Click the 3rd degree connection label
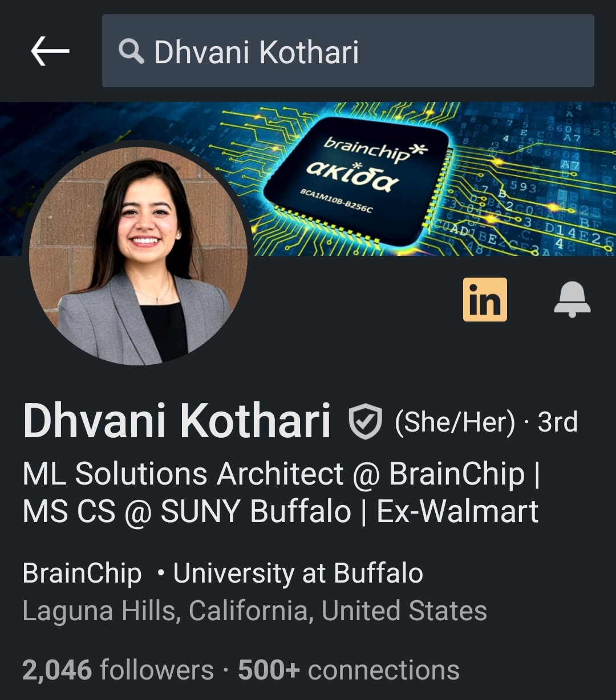The width and height of the screenshot is (616, 700). pyautogui.click(x=558, y=422)
